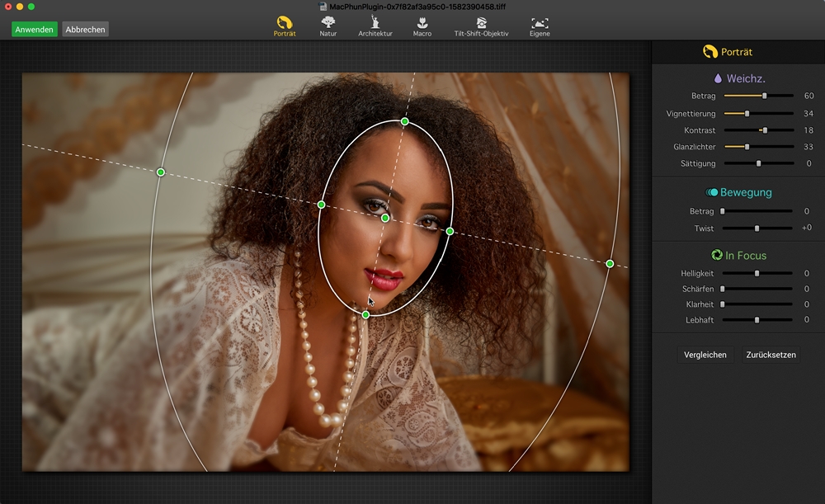The image size is (825, 504).
Task: Click the Lebhaft label
Action: pyautogui.click(x=700, y=320)
